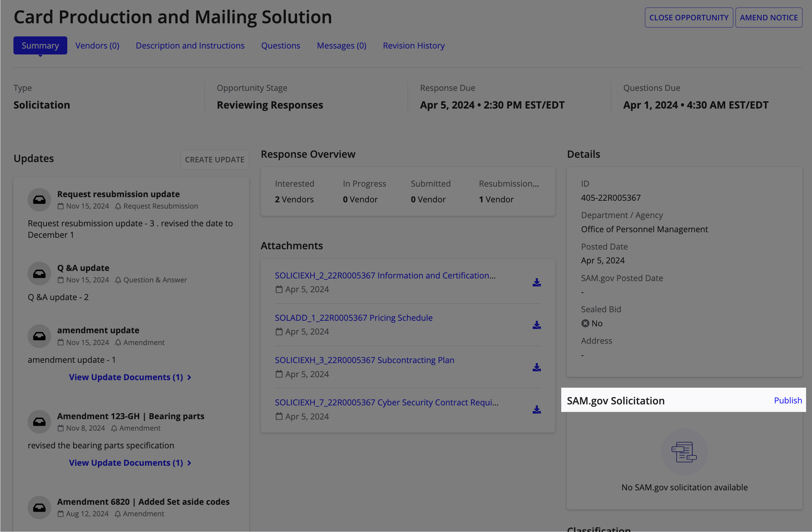Viewport: 812px width, 532px height.
Task: Open the Vendors (0) tab
Action: (97, 45)
